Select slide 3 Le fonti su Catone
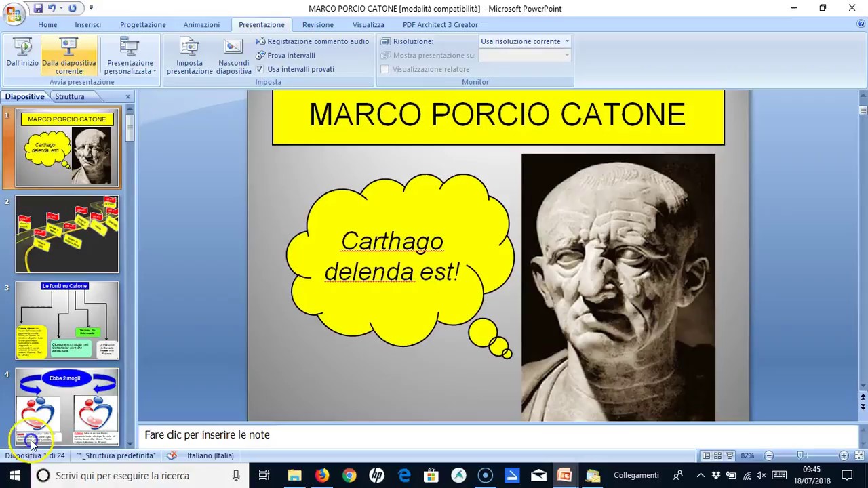 pos(67,321)
